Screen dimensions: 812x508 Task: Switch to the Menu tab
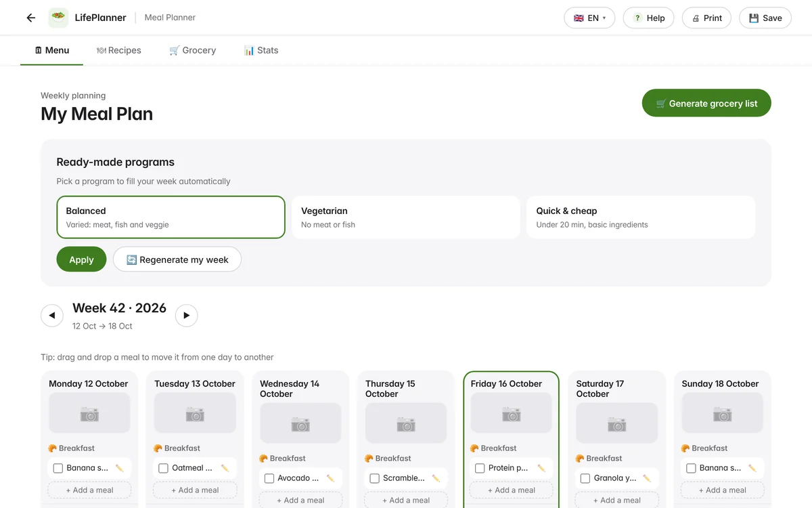click(51, 50)
